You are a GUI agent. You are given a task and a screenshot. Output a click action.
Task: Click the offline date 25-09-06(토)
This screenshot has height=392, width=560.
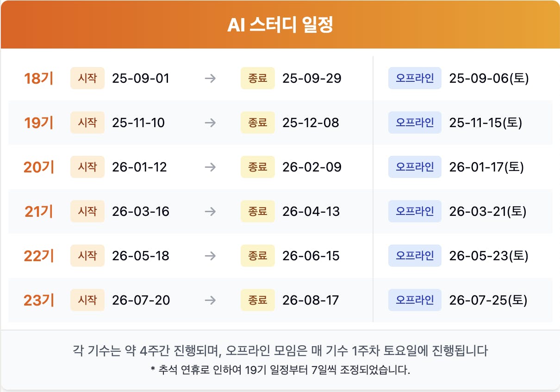[489, 79]
